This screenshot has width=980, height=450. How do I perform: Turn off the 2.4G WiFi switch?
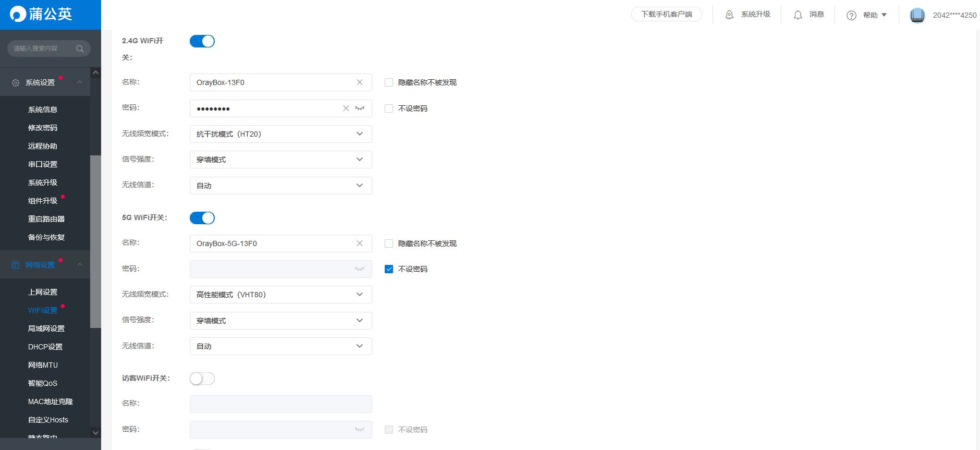click(202, 41)
